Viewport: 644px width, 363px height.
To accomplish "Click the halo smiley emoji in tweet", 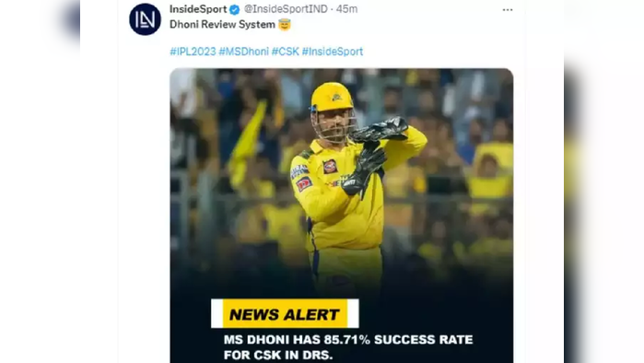I will click(285, 25).
